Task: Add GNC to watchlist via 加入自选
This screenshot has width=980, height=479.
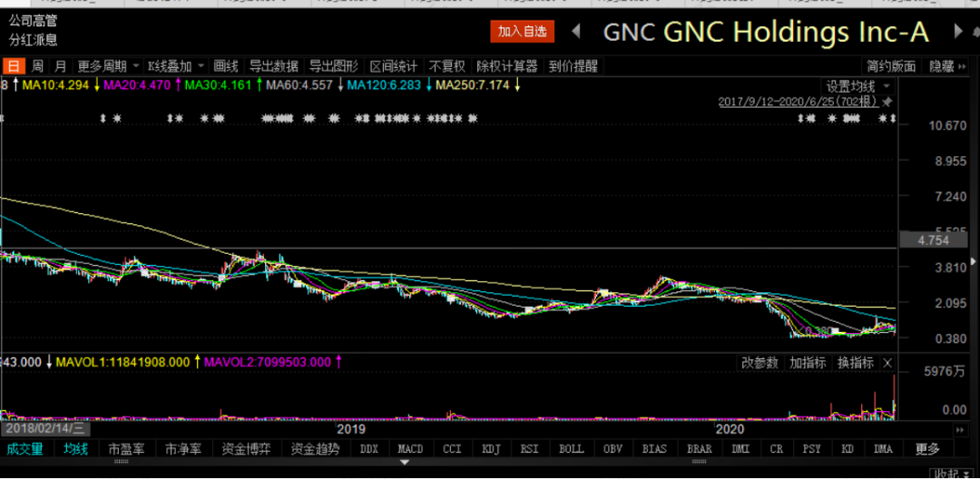Action: point(522,31)
